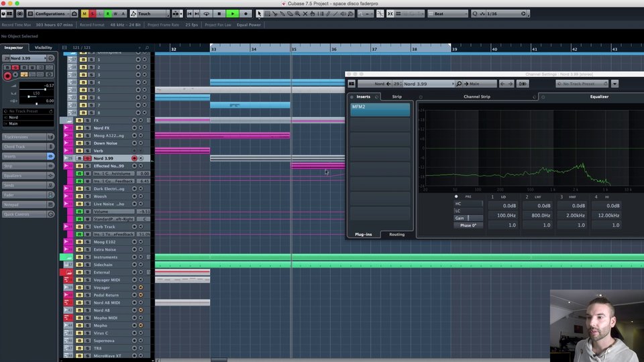Viewport: 644px width, 362px height.
Task: Open the Configurations window layout dropdown
Action: (x=49, y=13)
